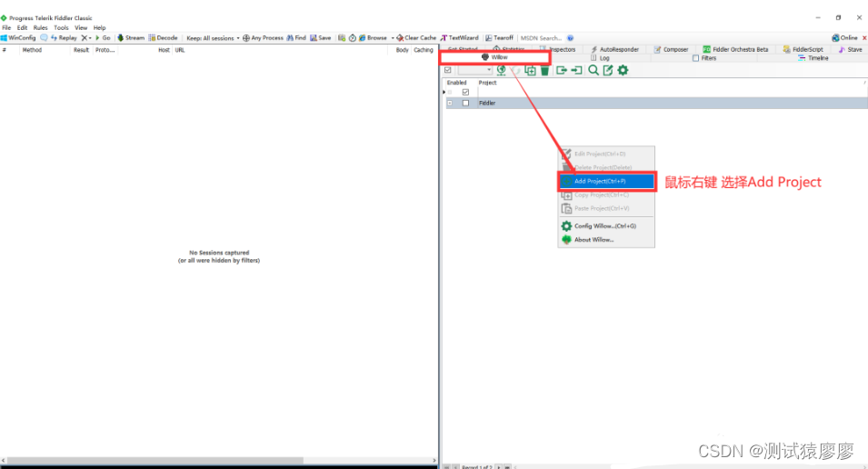Open the Fiddler Orchestra Beta tab
The image size is (868, 469).
(735, 49)
